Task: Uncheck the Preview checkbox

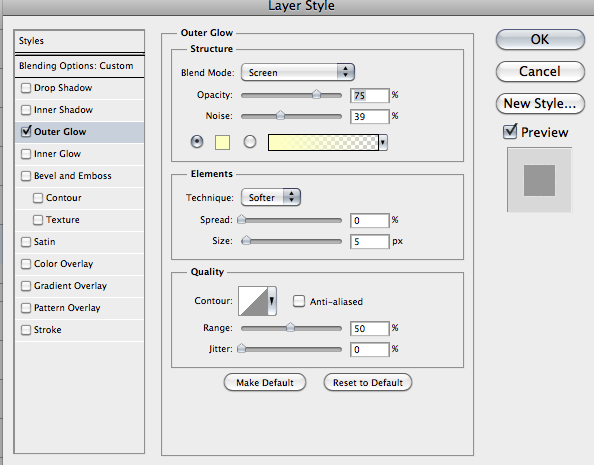Action: coord(510,132)
